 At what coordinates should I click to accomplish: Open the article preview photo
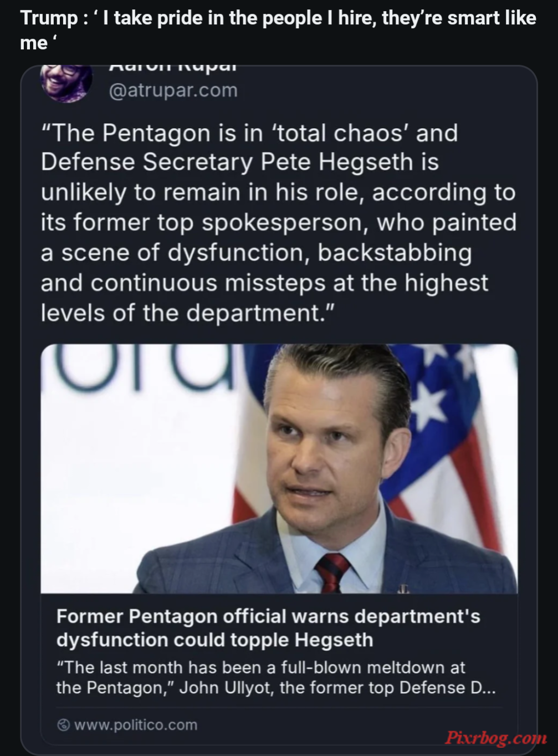point(279,468)
